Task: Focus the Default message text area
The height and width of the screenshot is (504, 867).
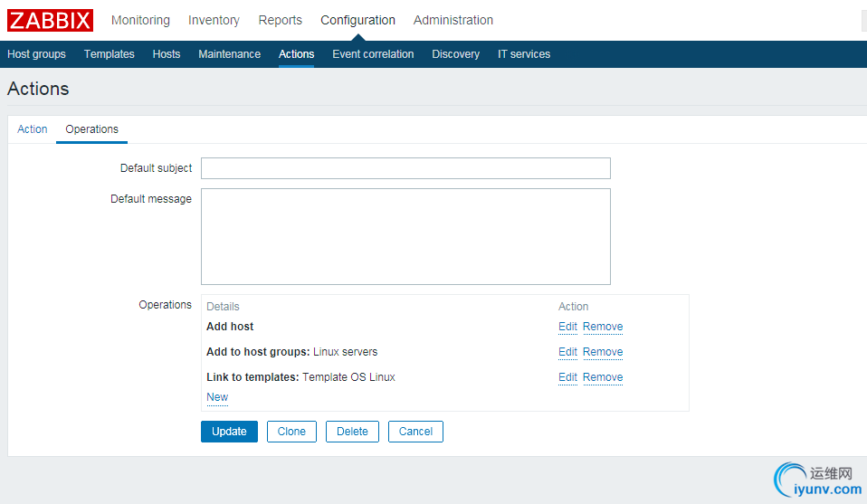Action: pos(405,236)
